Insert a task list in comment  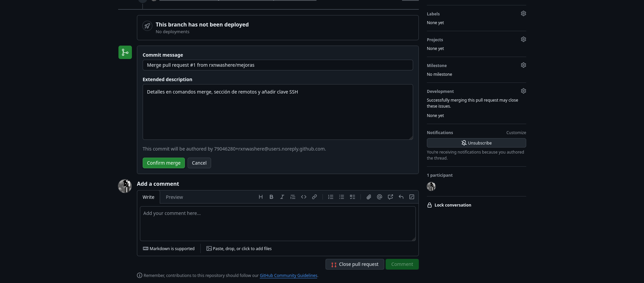tap(352, 197)
